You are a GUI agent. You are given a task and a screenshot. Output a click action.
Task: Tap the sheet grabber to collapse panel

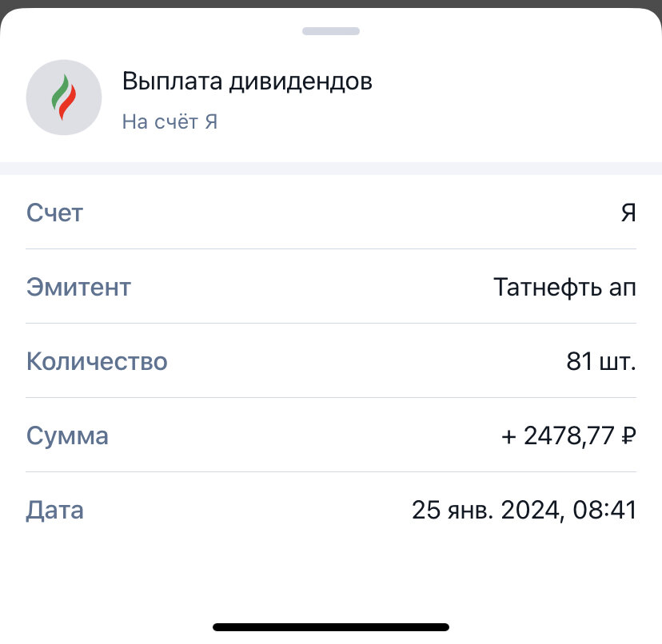[331, 32]
